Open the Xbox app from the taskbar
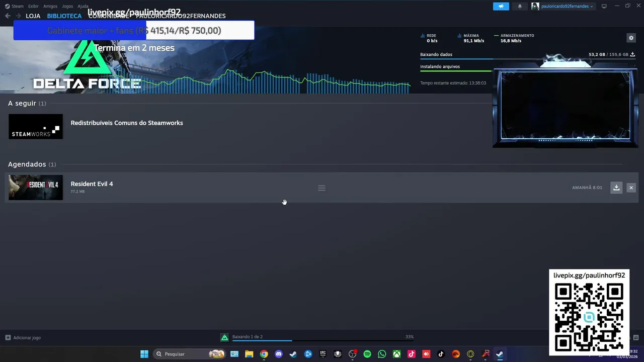 [397, 354]
